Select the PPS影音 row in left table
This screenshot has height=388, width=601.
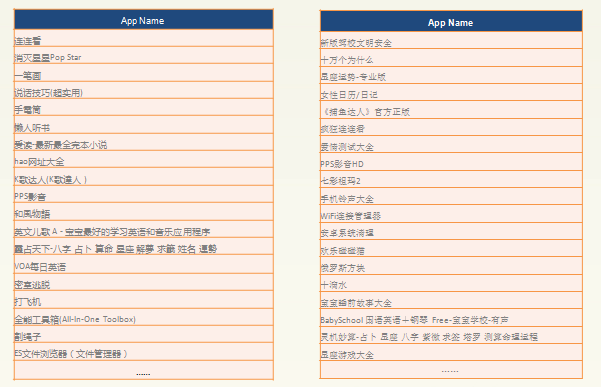[x=143, y=194]
